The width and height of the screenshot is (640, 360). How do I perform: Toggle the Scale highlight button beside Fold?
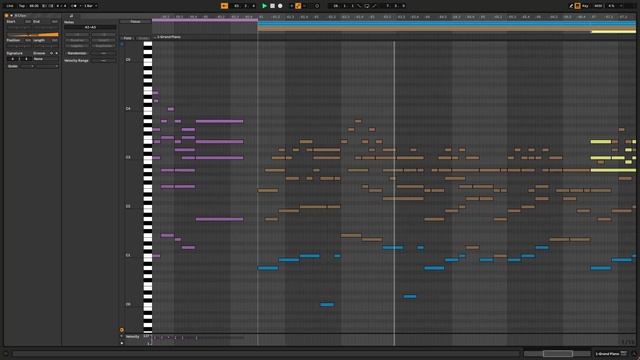pyautogui.click(x=143, y=38)
